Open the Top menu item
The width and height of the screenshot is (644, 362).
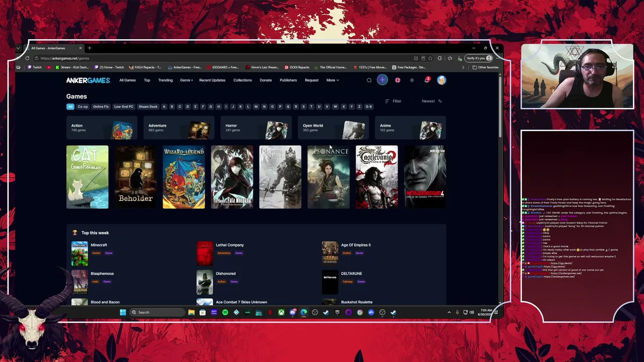(147, 80)
